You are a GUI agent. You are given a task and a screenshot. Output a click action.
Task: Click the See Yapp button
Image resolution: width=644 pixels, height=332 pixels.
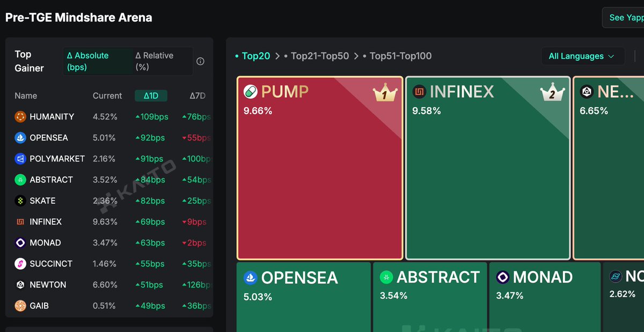[x=623, y=18]
